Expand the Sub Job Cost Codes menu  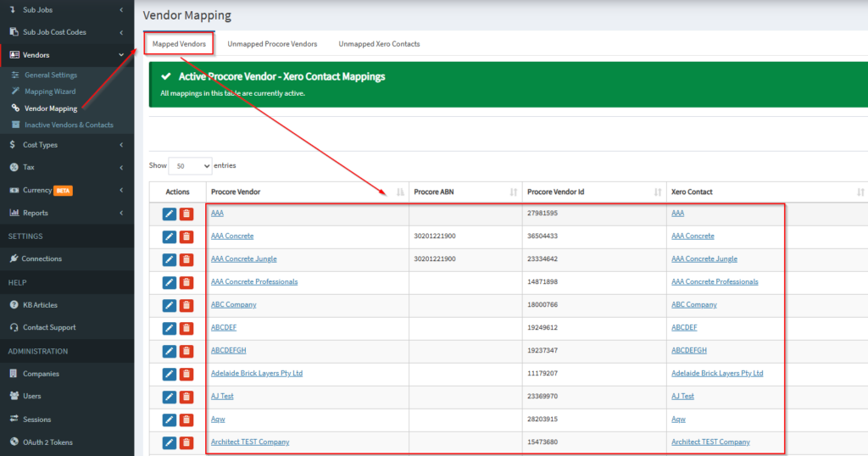[x=67, y=32]
